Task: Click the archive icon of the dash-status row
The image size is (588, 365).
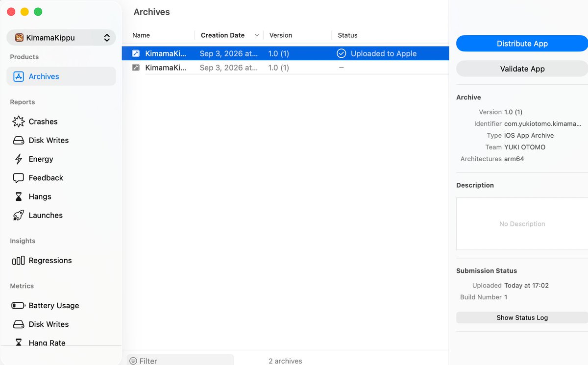Action: click(x=136, y=68)
